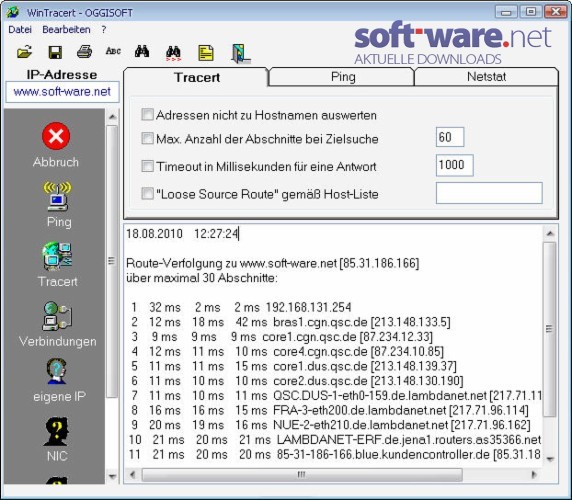Image resolution: width=572 pixels, height=500 pixels.
Task: Open the Bearbeiten menu
Action: tap(66, 30)
